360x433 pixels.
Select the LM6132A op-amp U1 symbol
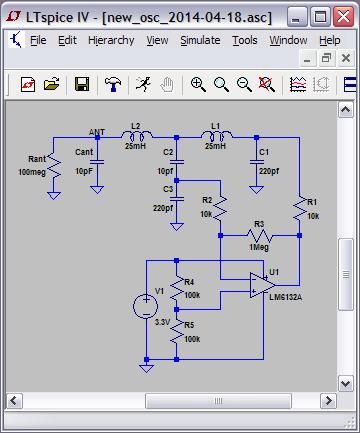pyautogui.click(x=262, y=285)
